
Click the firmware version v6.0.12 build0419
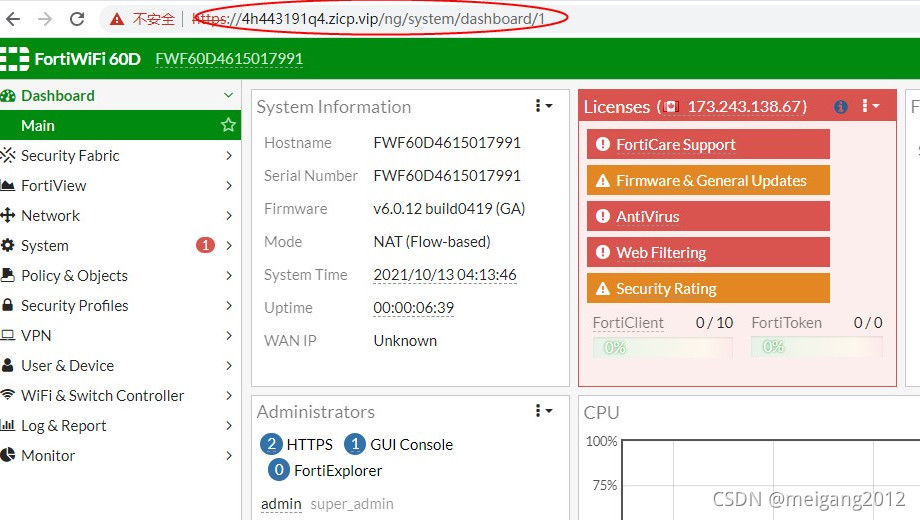449,208
